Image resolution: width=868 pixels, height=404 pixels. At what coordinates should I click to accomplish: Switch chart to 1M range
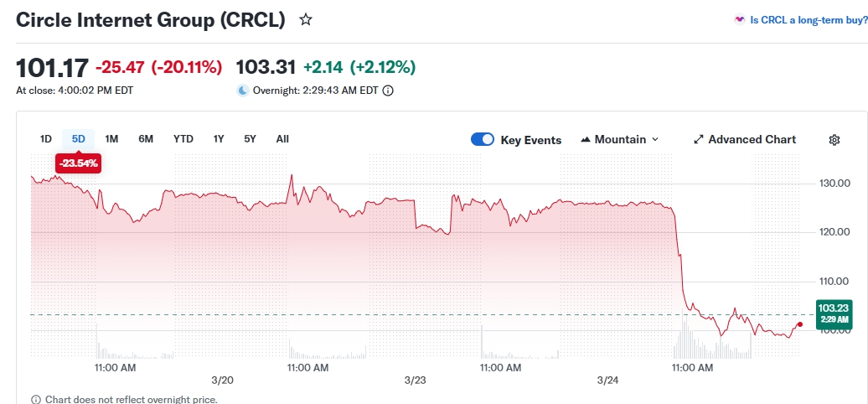(x=111, y=139)
